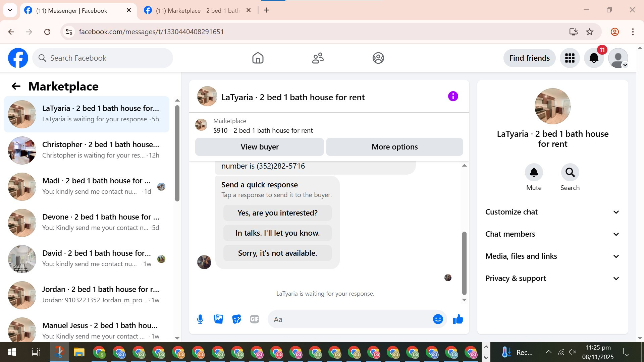Choose an emoji with smiley icon

click(x=438, y=319)
